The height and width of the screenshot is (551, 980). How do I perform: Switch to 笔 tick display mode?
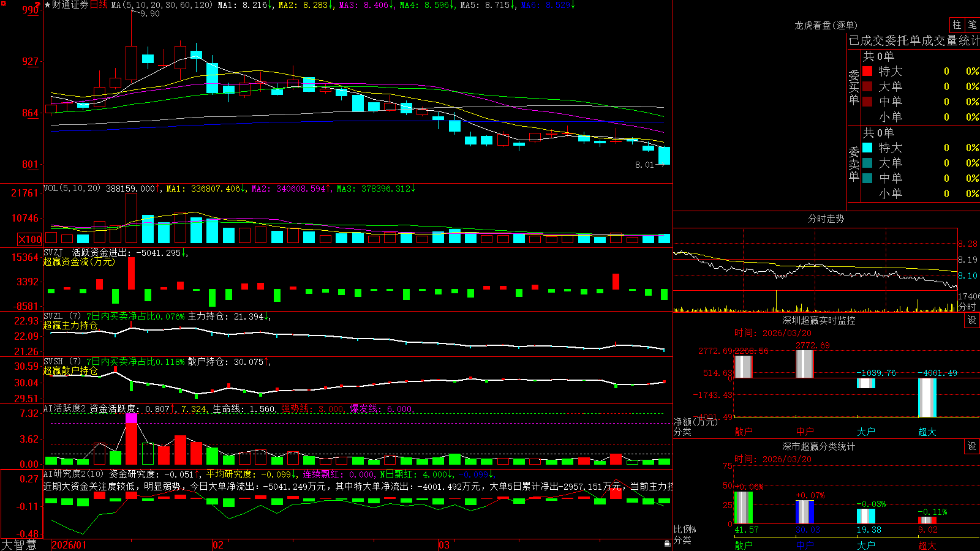(x=972, y=25)
